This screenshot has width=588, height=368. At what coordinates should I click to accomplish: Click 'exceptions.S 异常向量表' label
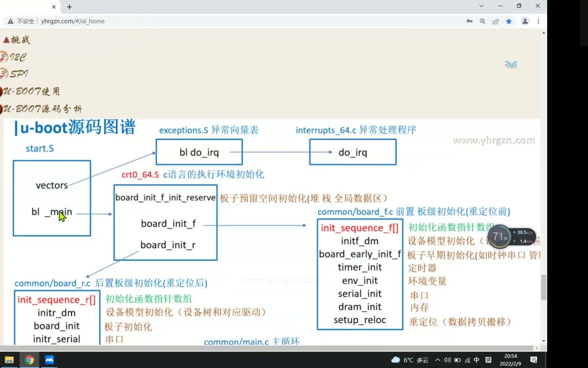pos(209,130)
